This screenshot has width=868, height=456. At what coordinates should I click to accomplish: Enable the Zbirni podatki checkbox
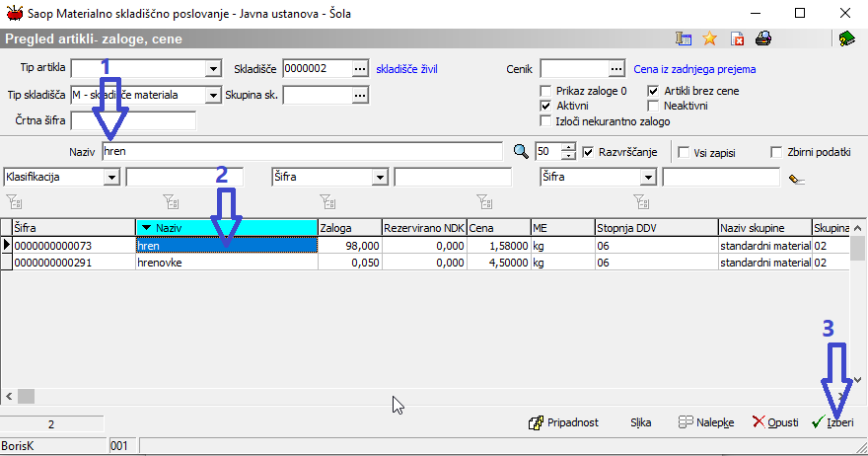click(x=776, y=152)
